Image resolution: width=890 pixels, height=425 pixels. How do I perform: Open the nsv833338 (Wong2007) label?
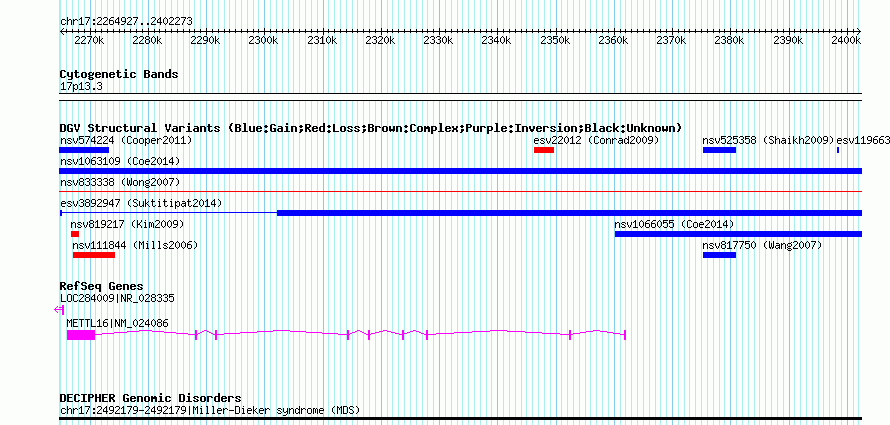120,182
